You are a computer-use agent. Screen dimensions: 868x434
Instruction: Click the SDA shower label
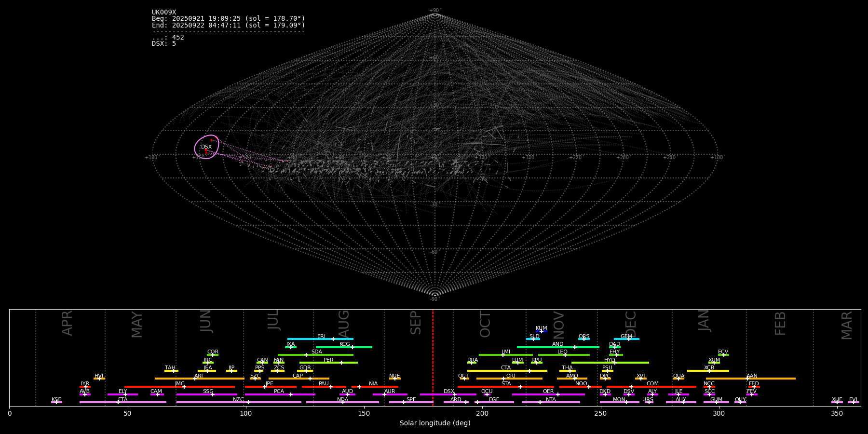point(317,352)
